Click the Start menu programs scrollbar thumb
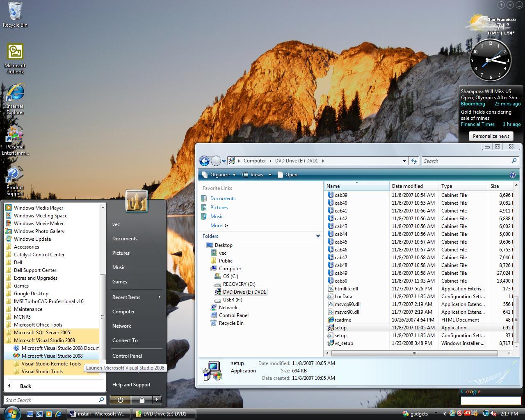Viewport: 525px width, 420px height. [x=103, y=317]
